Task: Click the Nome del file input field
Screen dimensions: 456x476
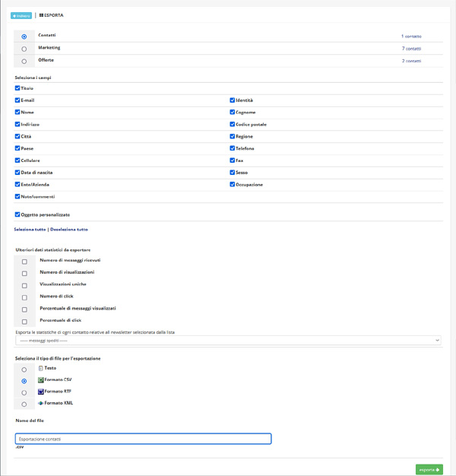Action: 143,439
